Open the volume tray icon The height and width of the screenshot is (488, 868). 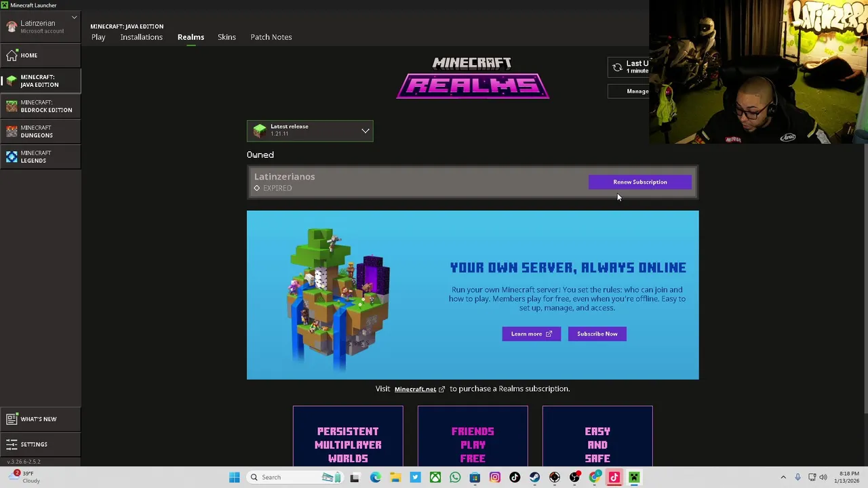[x=823, y=477]
